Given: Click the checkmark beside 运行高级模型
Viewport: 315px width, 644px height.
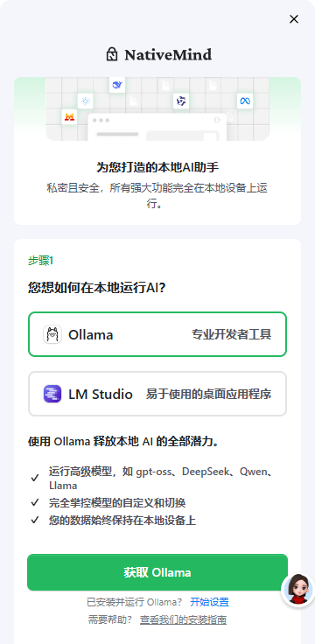Looking at the screenshot, I should point(35,478).
